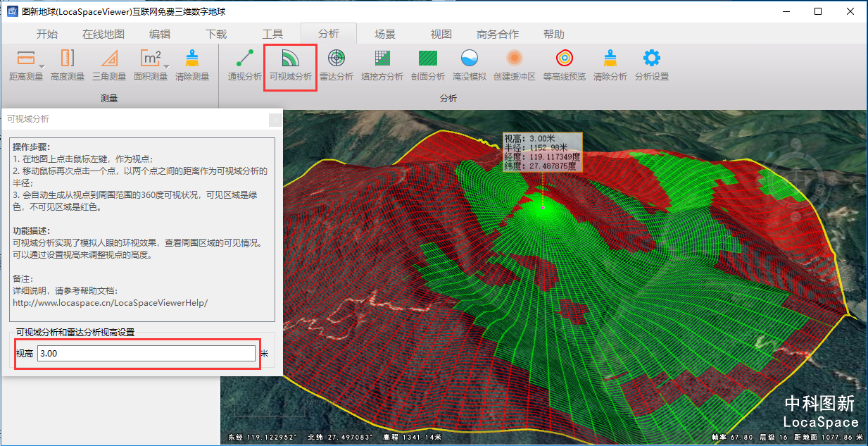Switch to the 工具 ribbon tab
The height and width of the screenshot is (446, 868).
(272, 34)
